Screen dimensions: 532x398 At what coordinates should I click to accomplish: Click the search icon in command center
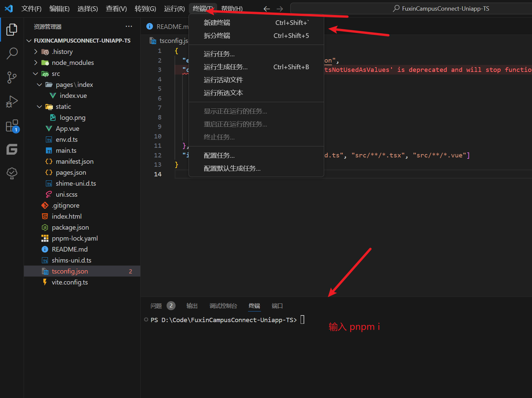[396, 9]
